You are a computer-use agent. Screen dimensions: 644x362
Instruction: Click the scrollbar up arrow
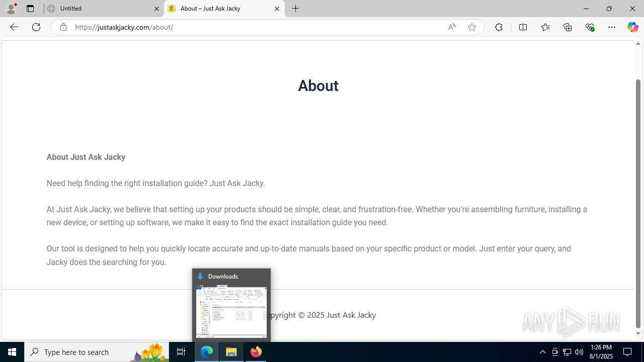pyautogui.click(x=638, y=44)
